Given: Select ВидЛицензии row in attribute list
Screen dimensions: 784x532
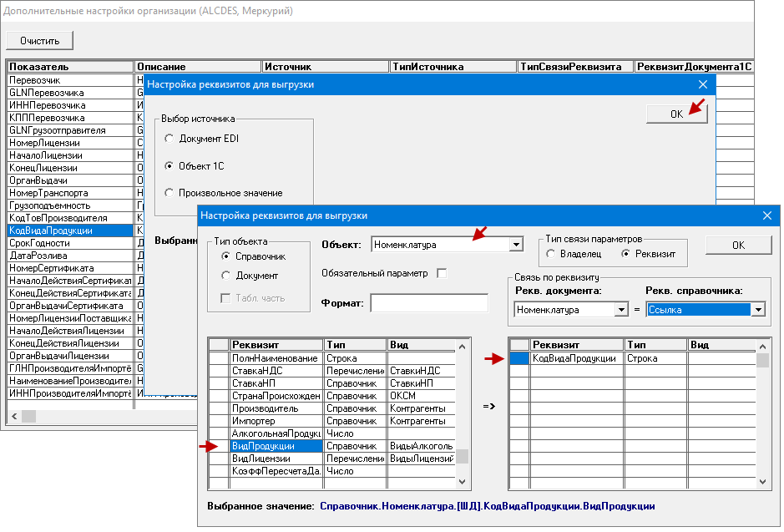Looking at the screenshot, I should tap(332, 458).
